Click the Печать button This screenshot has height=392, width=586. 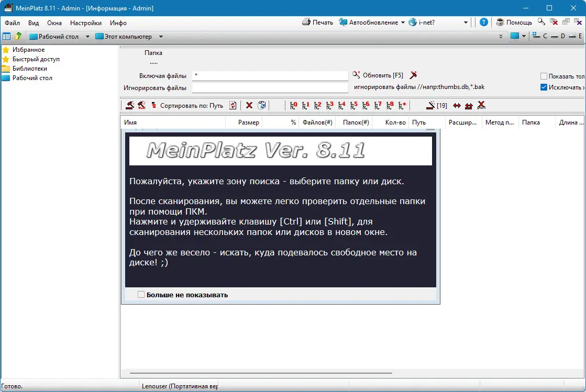pos(318,23)
